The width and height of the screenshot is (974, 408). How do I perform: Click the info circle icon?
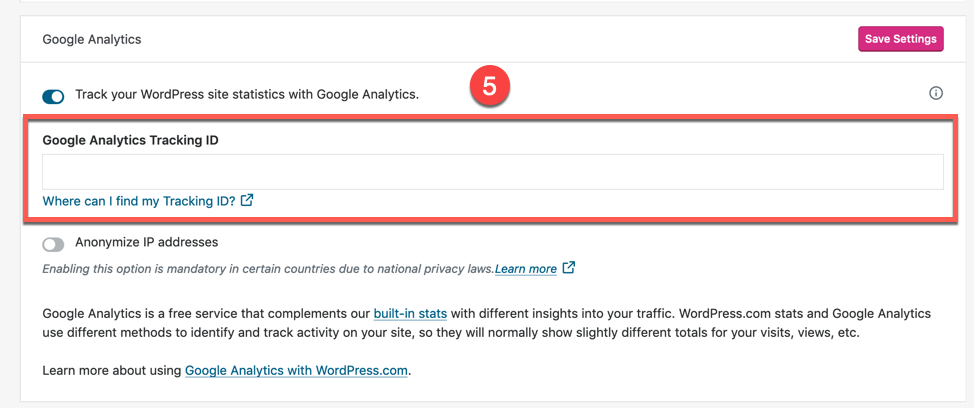click(x=936, y=94)
